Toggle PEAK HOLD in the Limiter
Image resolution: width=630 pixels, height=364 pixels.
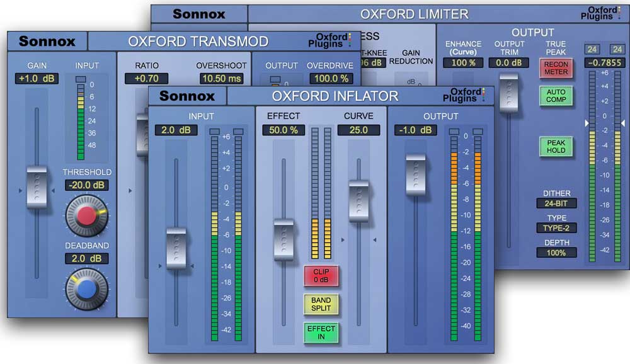pos(556,146)
